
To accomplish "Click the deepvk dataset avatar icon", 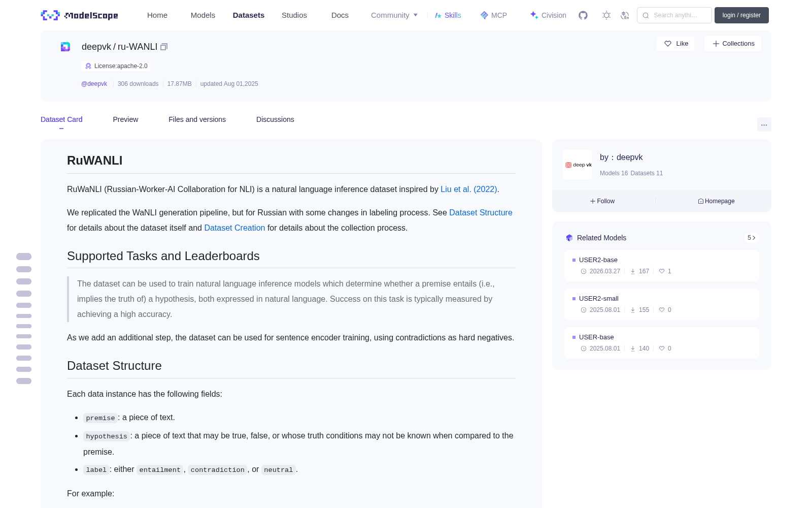I will coord(65,47).
